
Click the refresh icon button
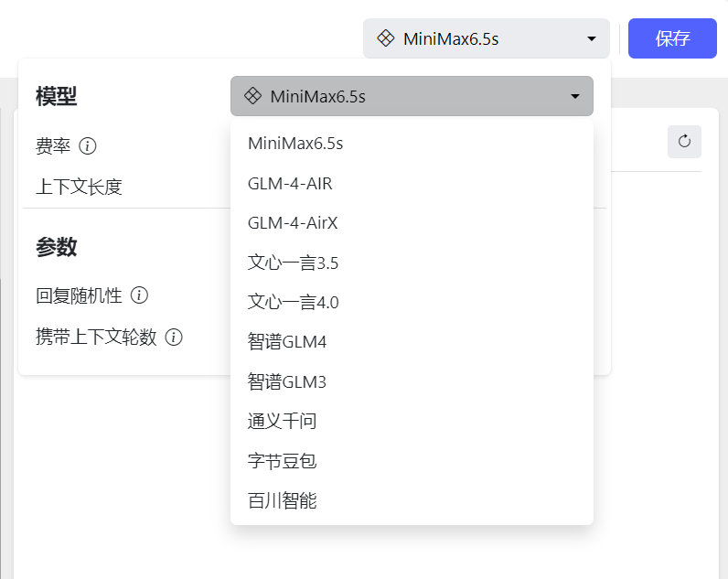[x=684, y=141]
